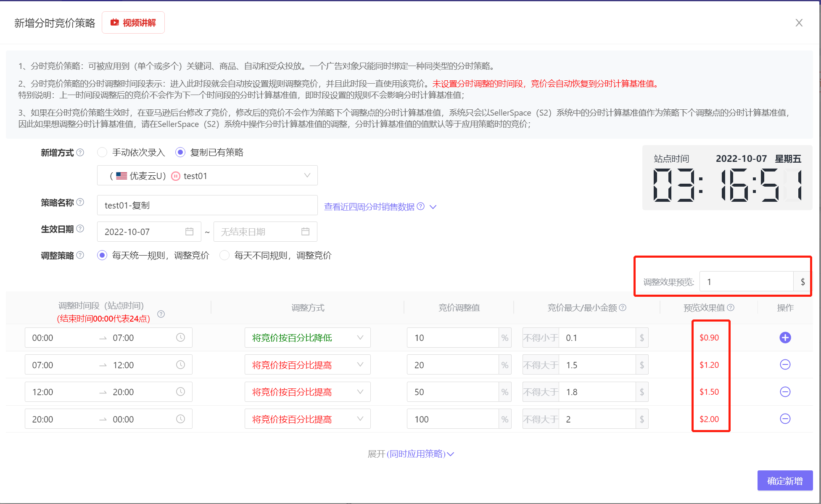821x504 pixels.
Task: Open the calendar icon for the start date
Action: pyautogui.click(x=190, y=232)
